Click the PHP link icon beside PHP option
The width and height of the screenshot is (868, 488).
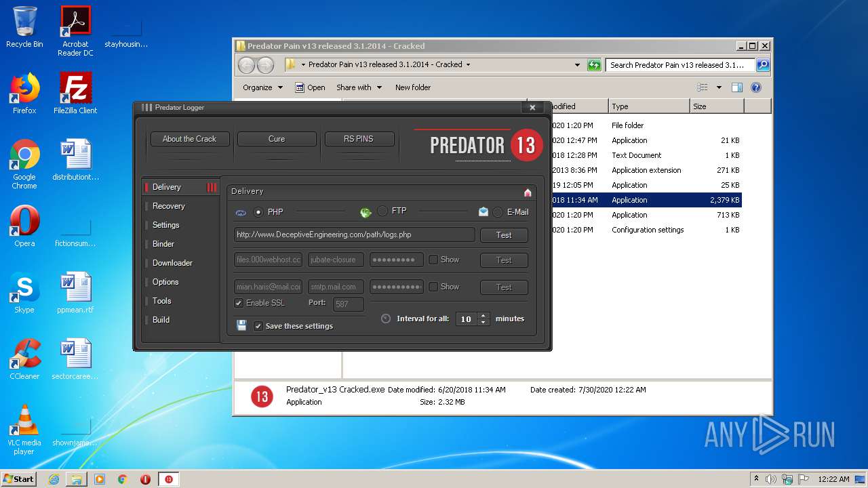click(241, 213)
